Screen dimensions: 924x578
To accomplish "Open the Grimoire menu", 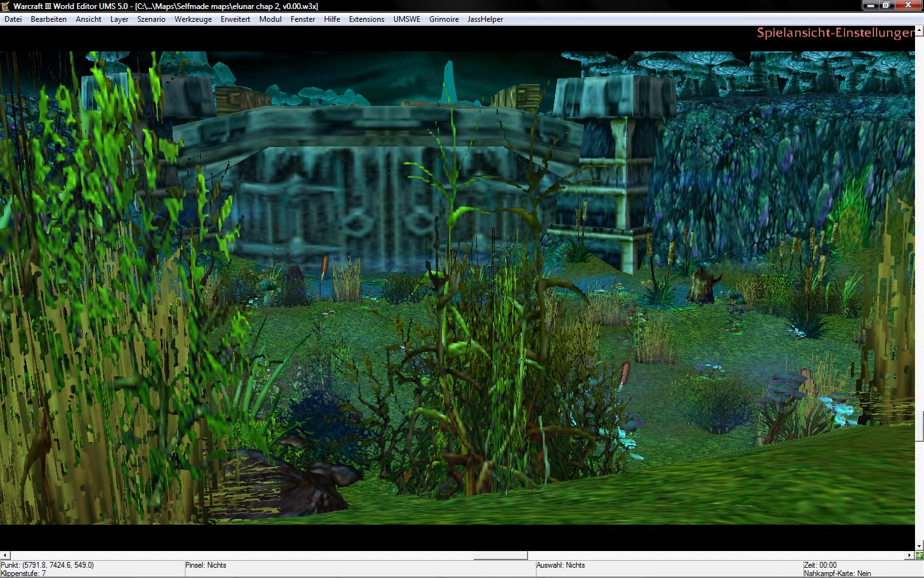I will point(444,19).
